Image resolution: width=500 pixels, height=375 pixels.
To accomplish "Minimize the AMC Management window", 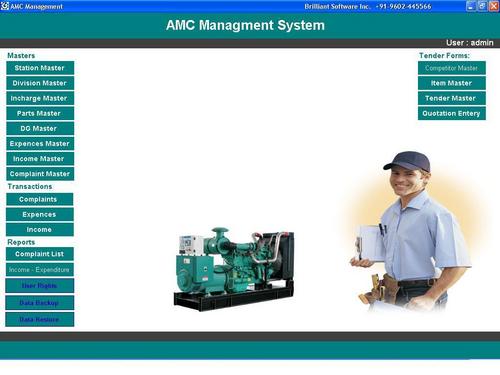I will point(471,6).
